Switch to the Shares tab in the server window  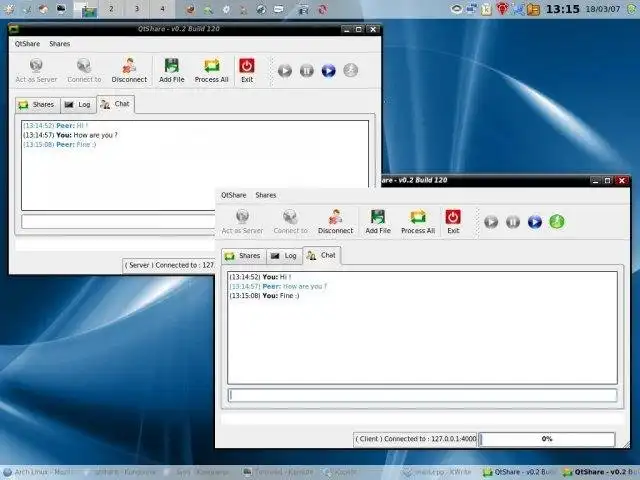[38, 105]
